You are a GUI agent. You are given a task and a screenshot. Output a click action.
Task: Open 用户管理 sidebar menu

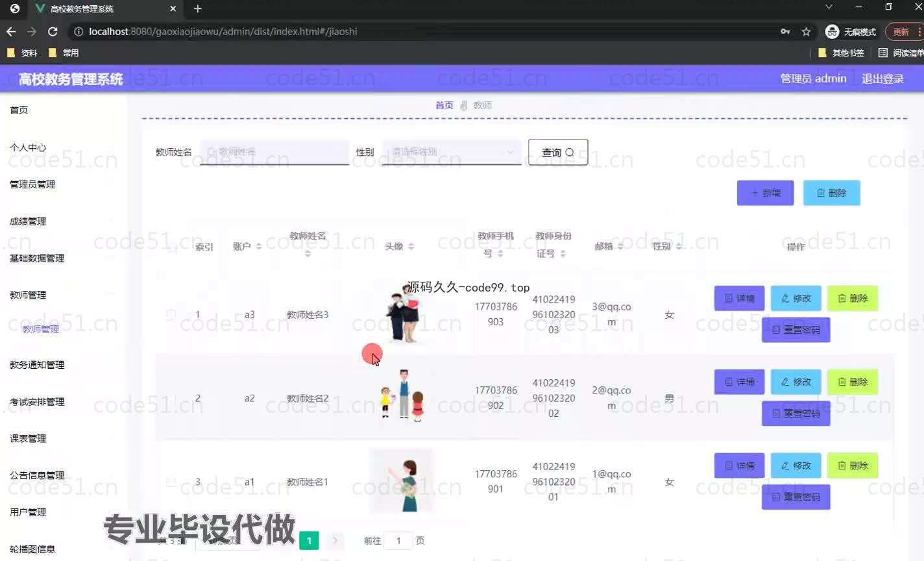click(28, 512)
